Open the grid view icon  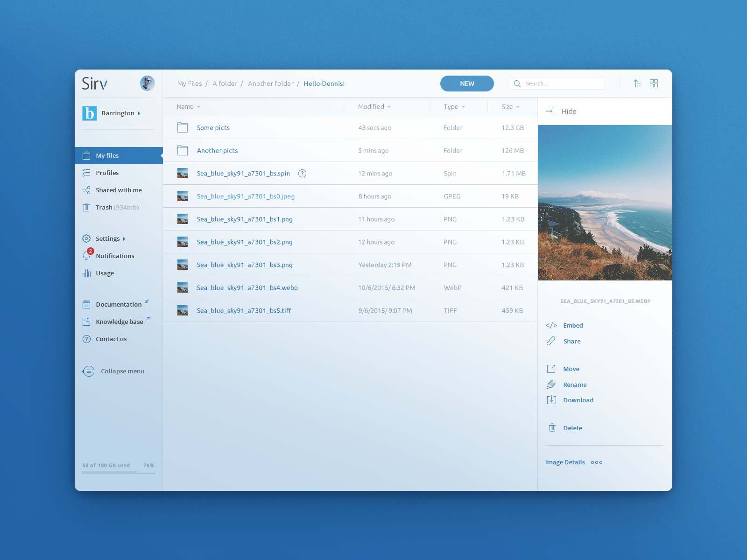tap(654, 83)
